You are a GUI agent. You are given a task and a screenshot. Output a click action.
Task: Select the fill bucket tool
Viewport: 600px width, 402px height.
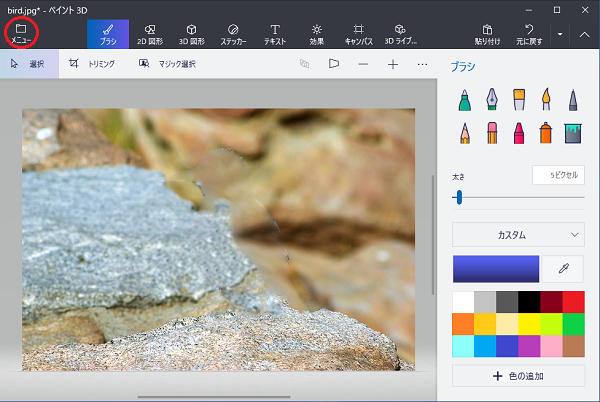[x=572, y=133]
